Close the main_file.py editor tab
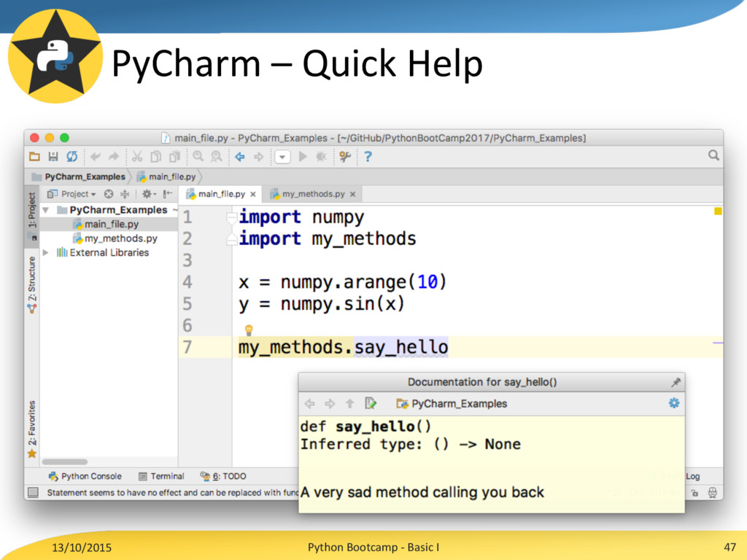747x560 pixels. 253,194
